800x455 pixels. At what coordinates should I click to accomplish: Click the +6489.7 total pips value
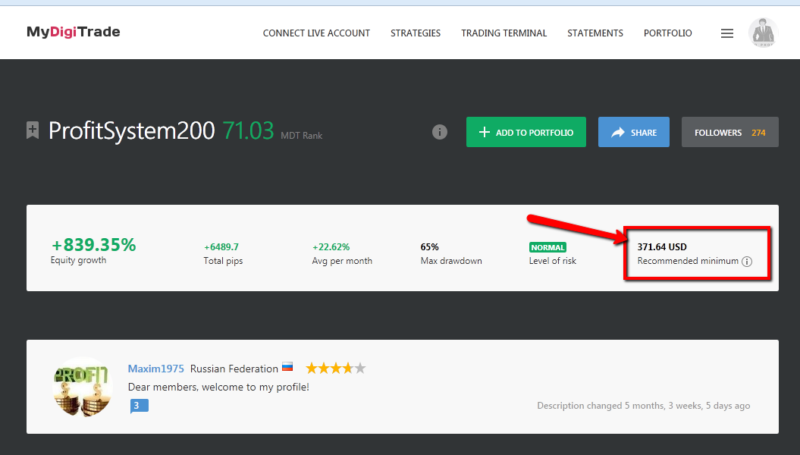[x=221, y=247]
